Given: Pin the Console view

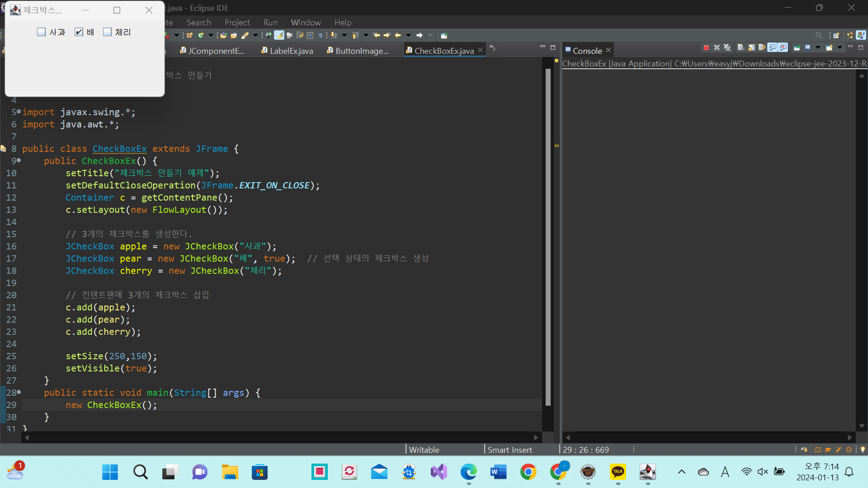Looking at the screenshot, I should tap(797, 47).
